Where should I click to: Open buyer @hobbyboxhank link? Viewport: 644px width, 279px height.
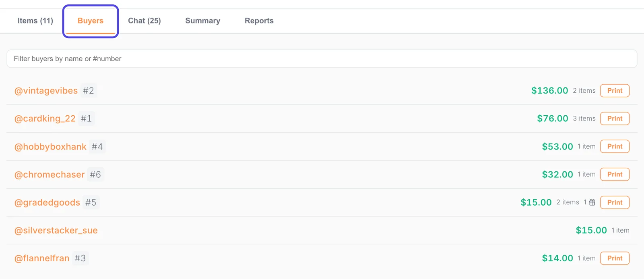tap(50, 147)
